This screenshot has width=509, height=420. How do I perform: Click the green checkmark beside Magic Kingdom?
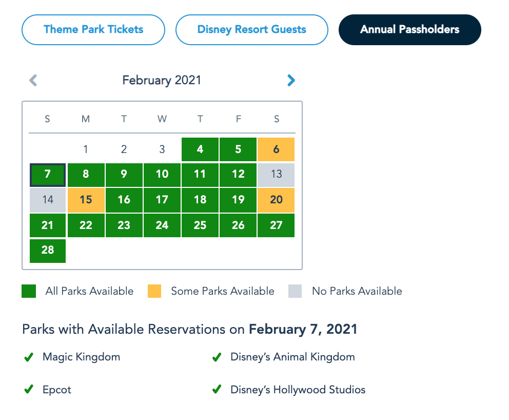(29, 357)
